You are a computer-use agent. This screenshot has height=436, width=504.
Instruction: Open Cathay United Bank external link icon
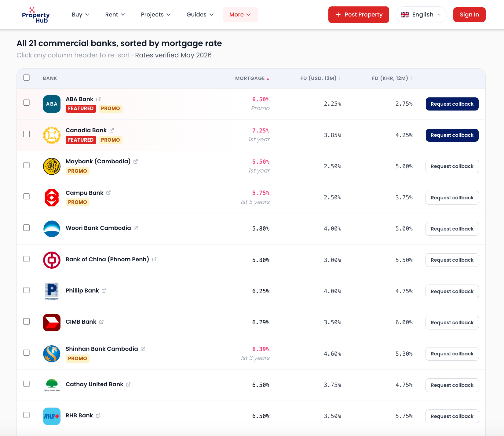(128, 384)
